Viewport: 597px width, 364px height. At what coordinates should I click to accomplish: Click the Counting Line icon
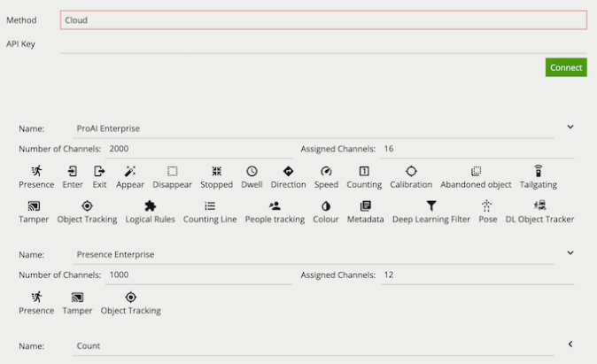[210, 205]
